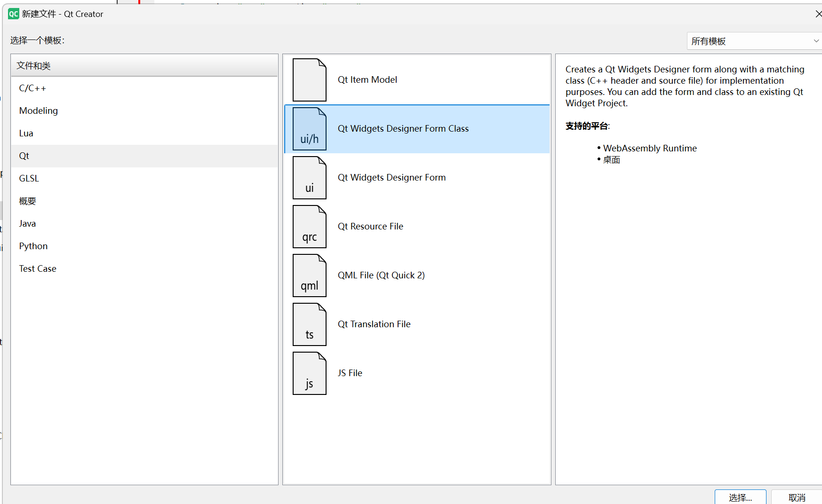822x504 pixels.
Task: Click WebAssembly Runtime platform text
Action: coord(650,149)
